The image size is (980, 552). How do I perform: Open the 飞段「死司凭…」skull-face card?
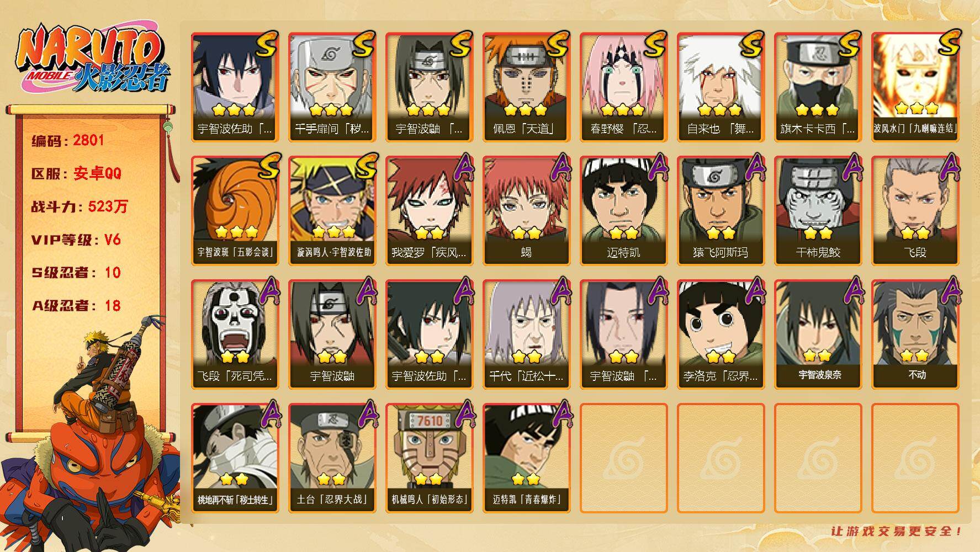(x=235, y=334)
